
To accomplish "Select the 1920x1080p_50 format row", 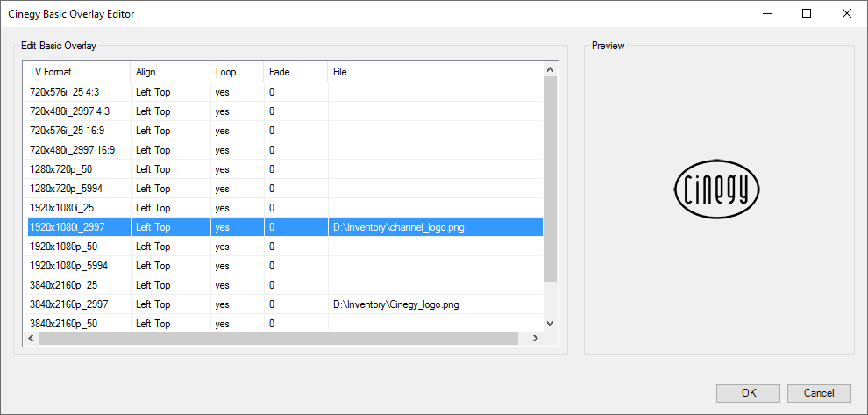I will pyautogui.click(x=285, y=246).
